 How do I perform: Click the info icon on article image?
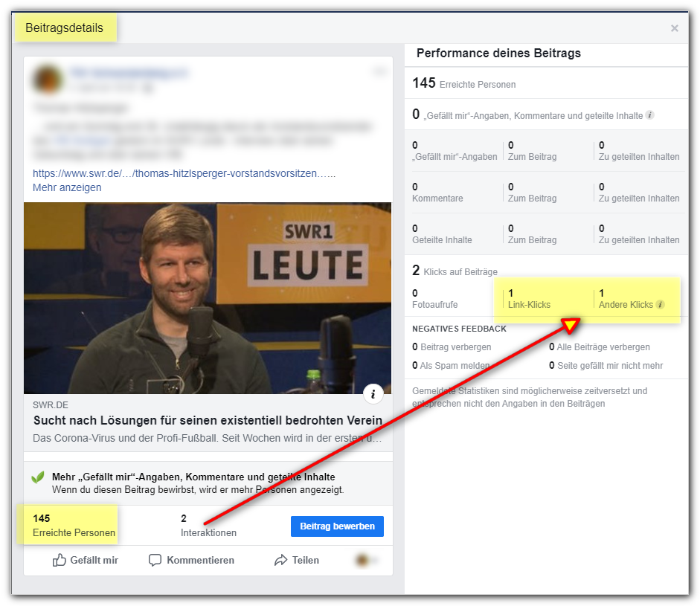(373, 394)
